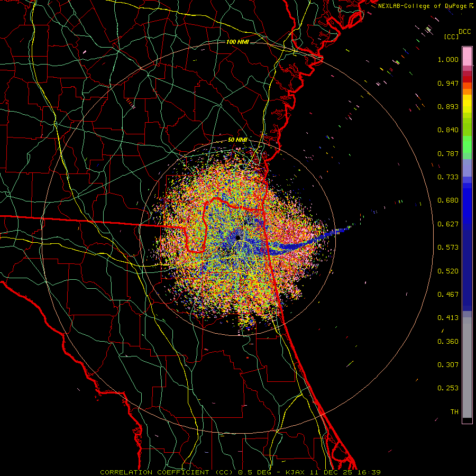This screenshot has height=476, width=476.
Task: Select the 0.413 color scale label
Action: point(448,318)
